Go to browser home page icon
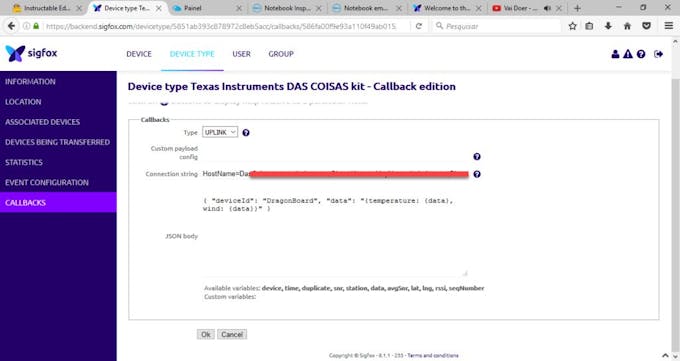This screenshot has width=680, height=361. [x=627, y=26]
